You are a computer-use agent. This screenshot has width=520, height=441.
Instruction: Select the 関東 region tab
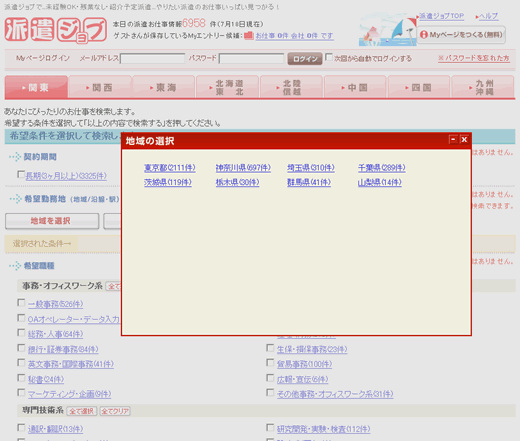tap(36, 87)
